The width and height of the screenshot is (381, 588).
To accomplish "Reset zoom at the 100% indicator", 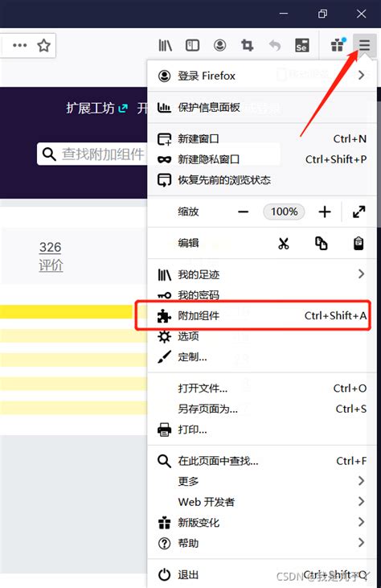I will click(284, 212).
